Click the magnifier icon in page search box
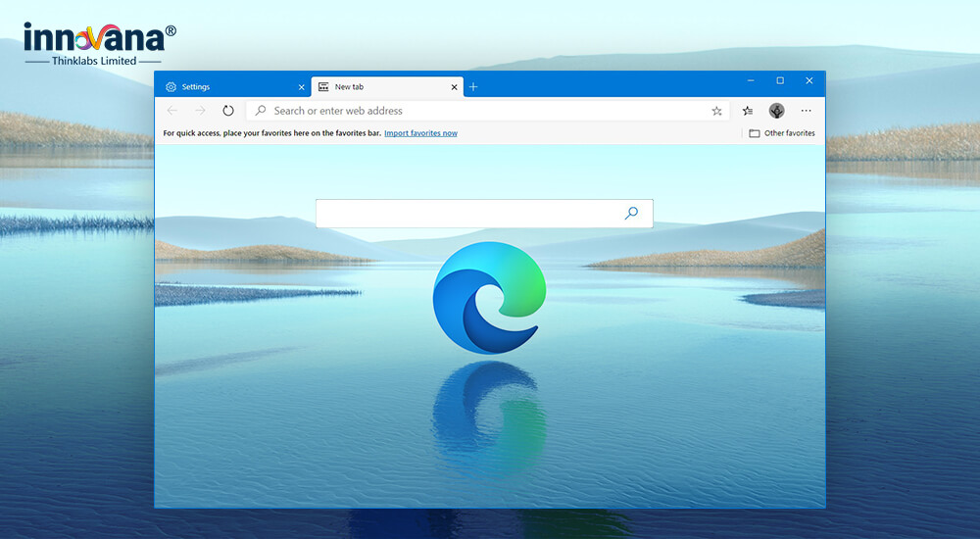Viewport: 980px width, 539px height. [631, 214]
